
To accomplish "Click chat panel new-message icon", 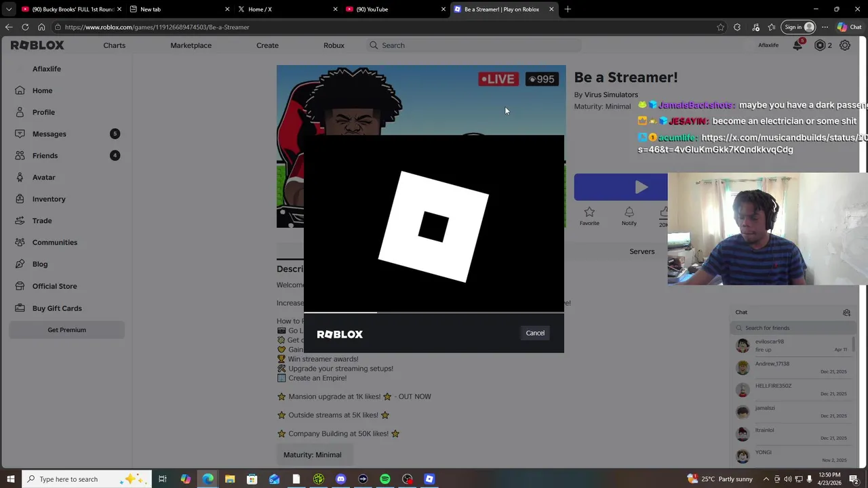I will (846, 312).
